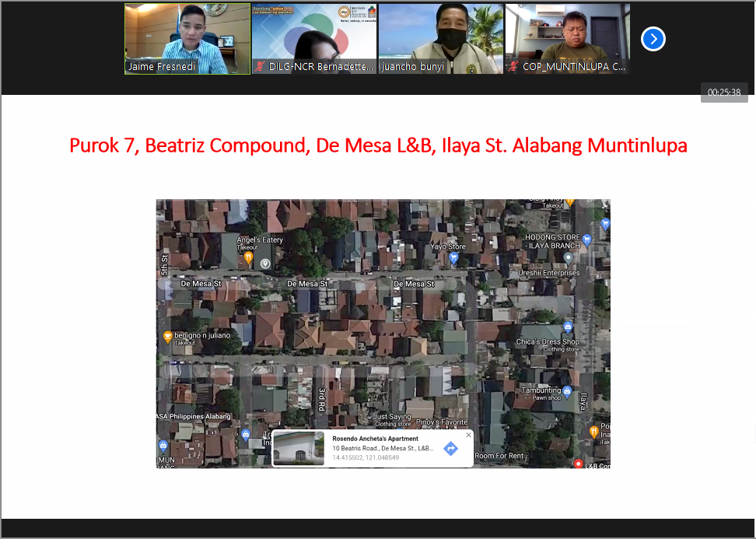Screen dimensions: 756x539
Task: Click Yayo Store shopping pin
Action: (x=453, y=258)
